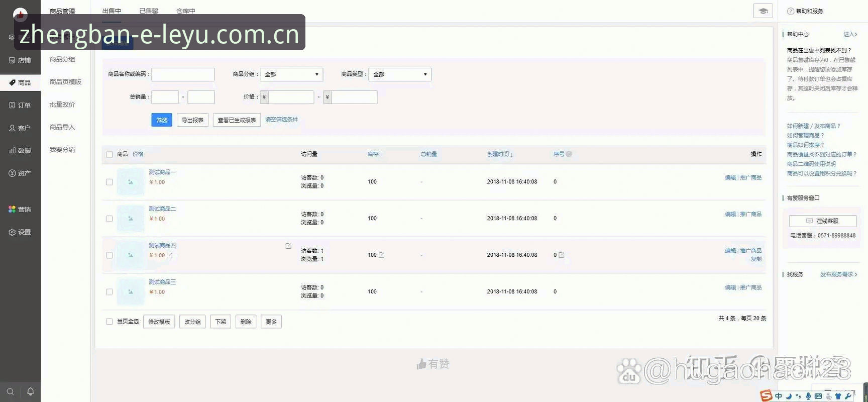868x402 pixels.
Task: Click the 改分组 button
Action: point(192,322)
